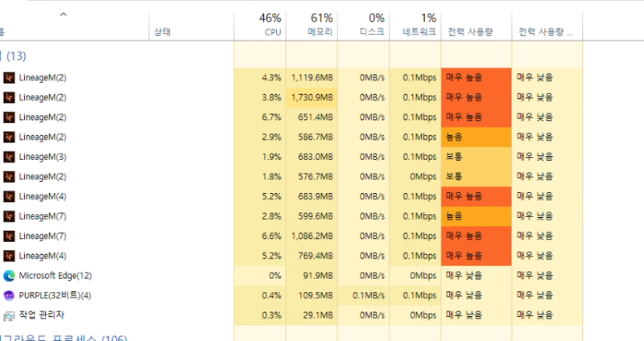Click the 높음 power cell in the 586.7MB row
Image resolution: width=644 pixels, height=341 pixels.
tap(477, 137)
